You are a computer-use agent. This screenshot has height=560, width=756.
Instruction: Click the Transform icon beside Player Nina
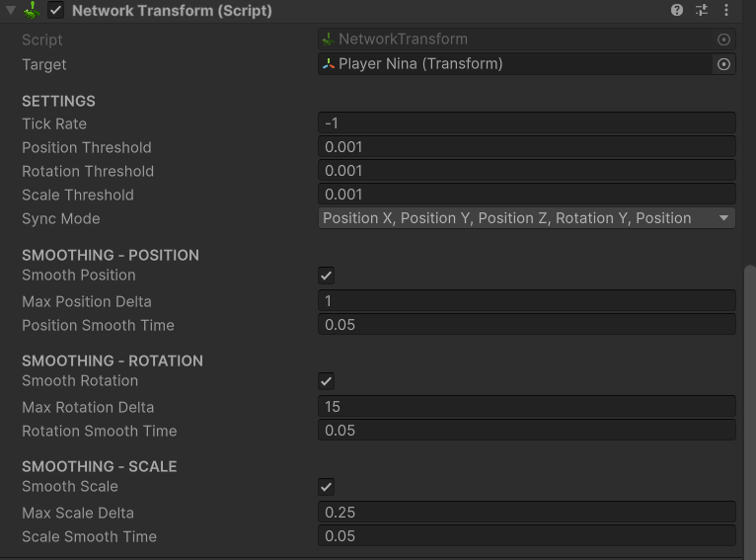(x=329, y=63)
